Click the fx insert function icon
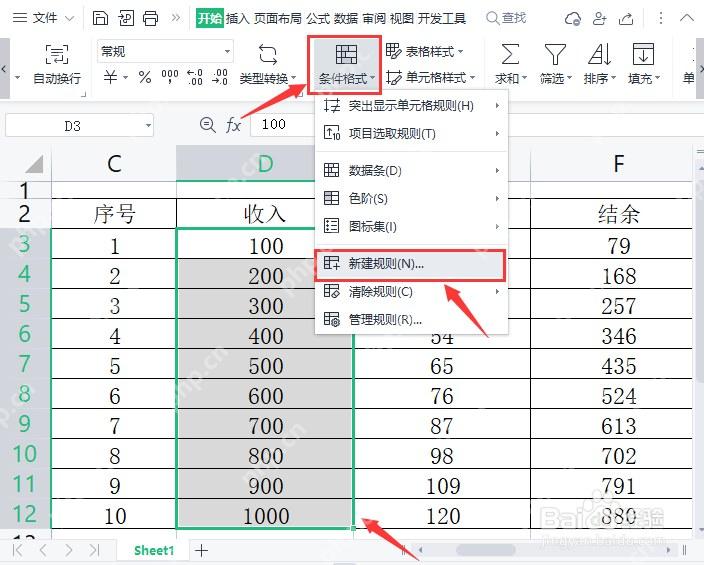704x565 pixels. click(233, 125)
